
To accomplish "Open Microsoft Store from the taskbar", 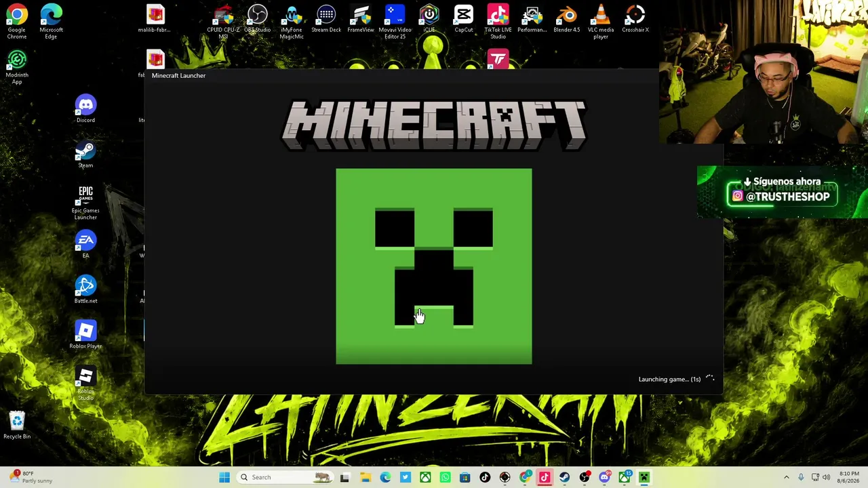I will 465,477.
